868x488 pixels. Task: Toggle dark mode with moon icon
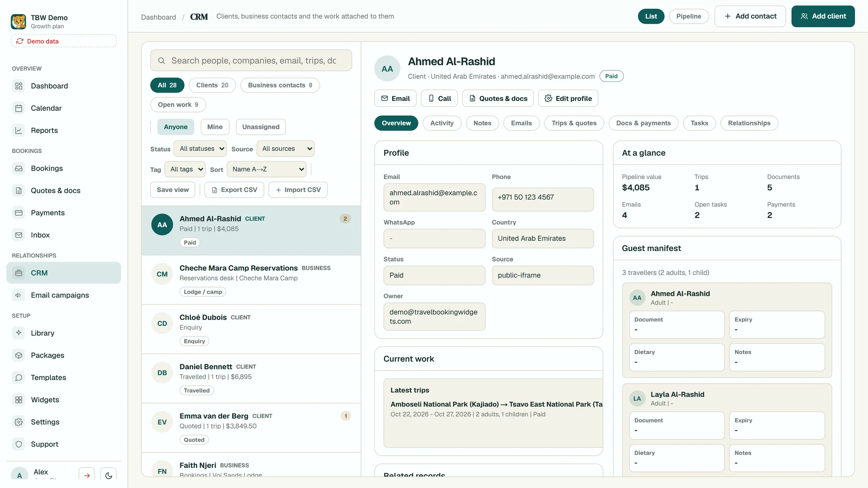108,475
